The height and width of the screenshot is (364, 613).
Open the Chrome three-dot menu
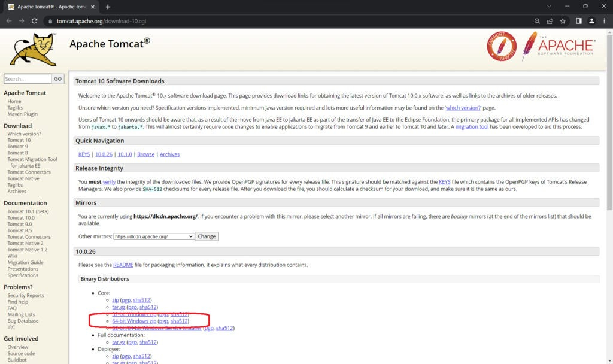pos(605,21)
